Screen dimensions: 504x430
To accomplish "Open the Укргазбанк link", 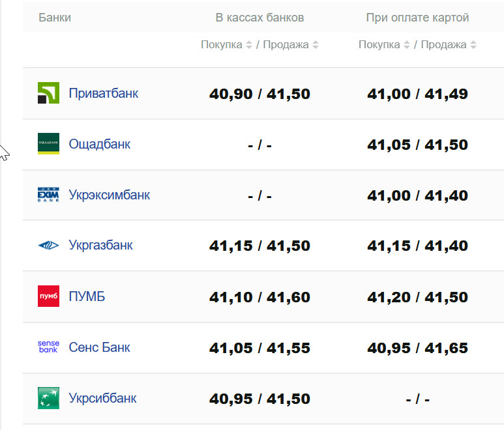I will 100,246.
